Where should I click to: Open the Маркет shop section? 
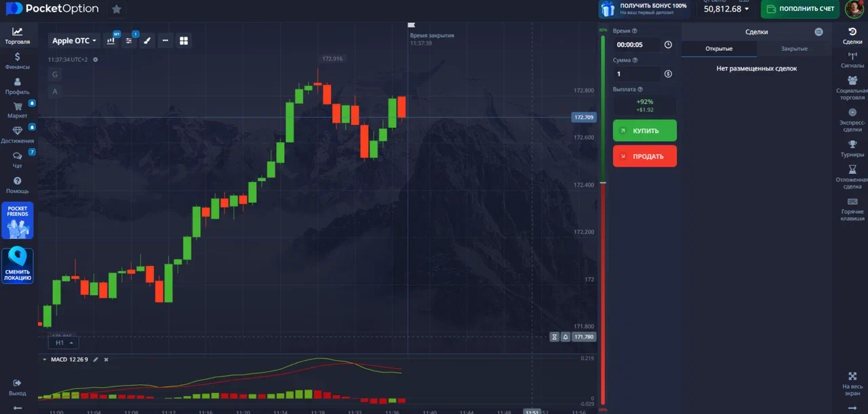click(17, 110)
